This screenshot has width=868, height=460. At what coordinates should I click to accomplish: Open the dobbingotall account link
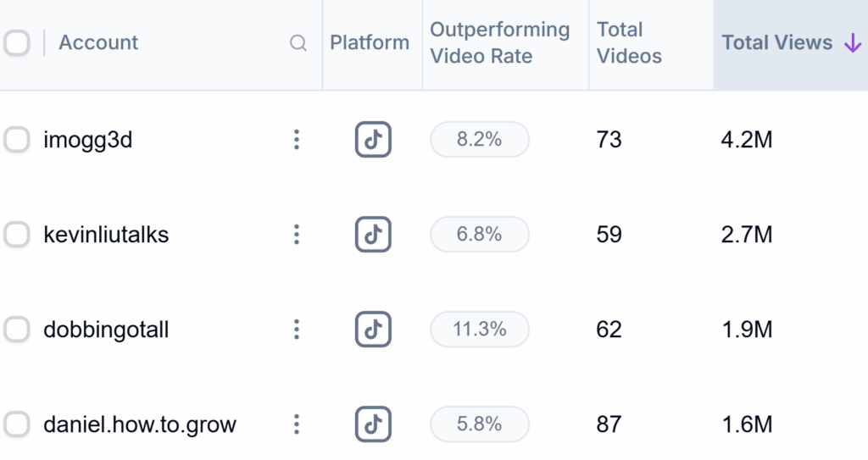106,330
